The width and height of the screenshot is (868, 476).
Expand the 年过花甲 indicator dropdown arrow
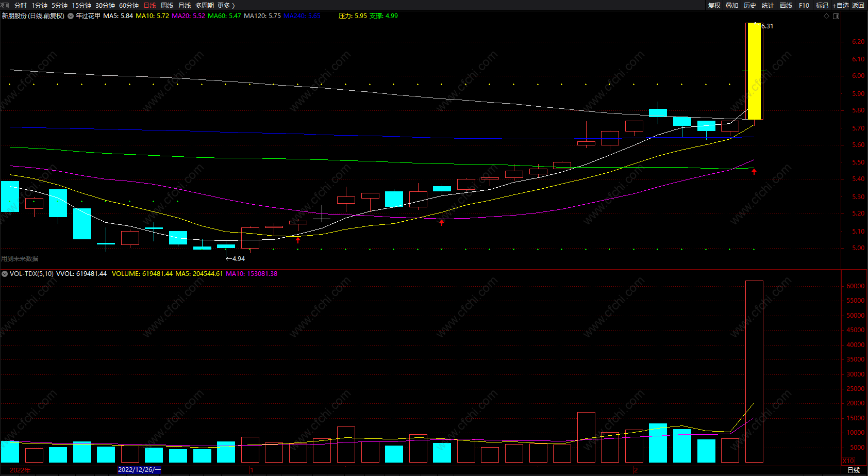point(71,16)
